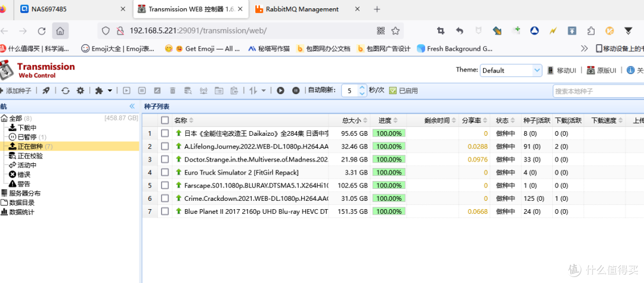Click the 添加种子 add torrent button
The height and width of the screenshot is (283, 644).
point(16,91)
